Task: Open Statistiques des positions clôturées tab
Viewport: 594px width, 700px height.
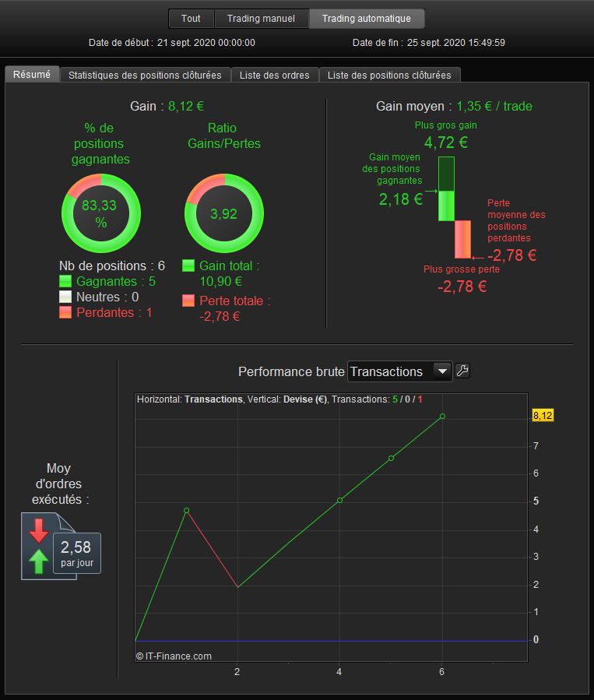Action: (x=145, y=75)
